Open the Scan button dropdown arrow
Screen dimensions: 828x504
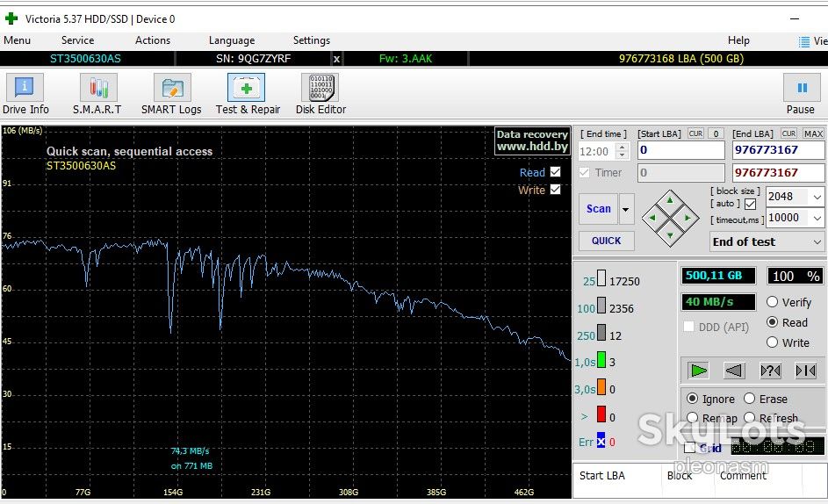point(626,209)
